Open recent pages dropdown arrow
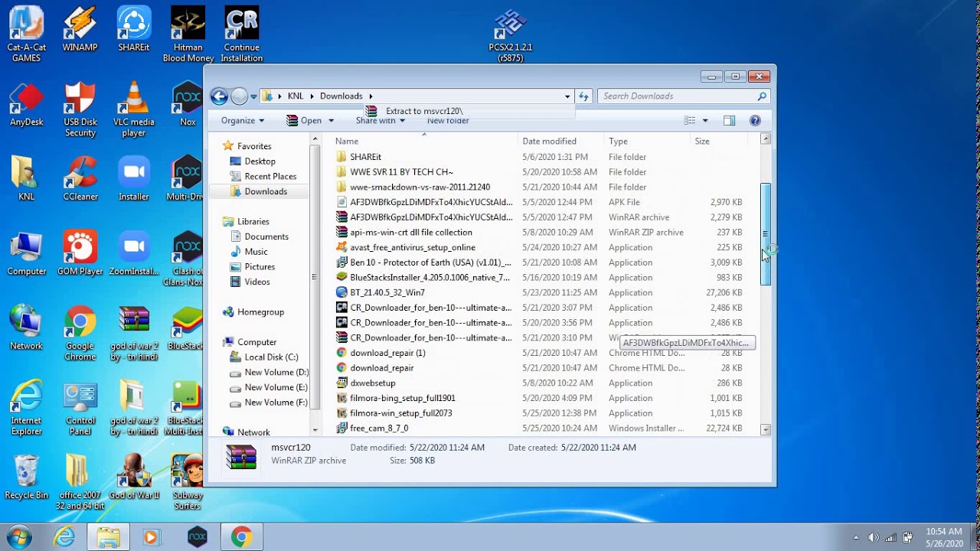Screen dimensions: 980x551 click(253, 96)
